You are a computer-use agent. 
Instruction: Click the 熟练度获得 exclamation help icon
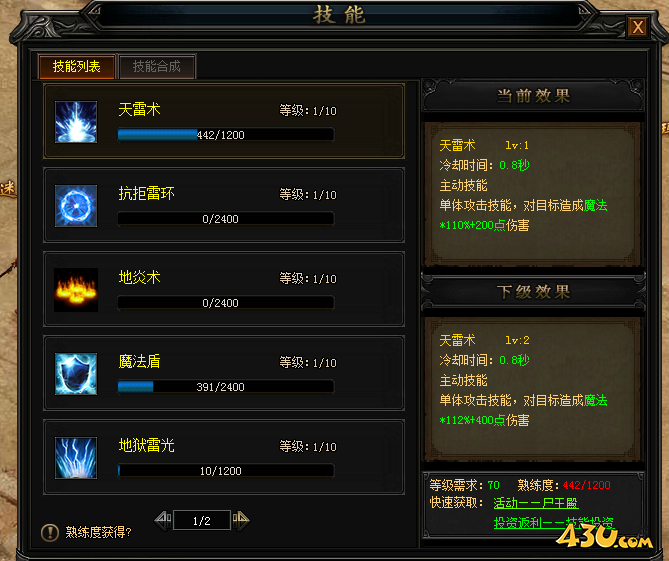click(50, 532)
